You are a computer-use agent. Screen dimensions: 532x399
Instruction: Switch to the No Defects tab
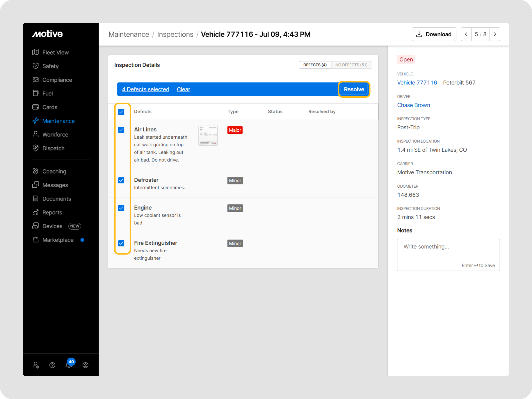351,65
